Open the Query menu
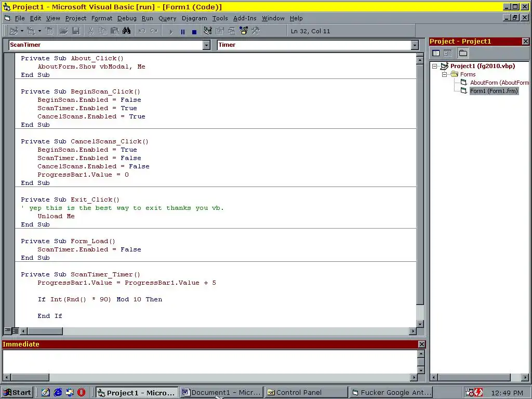 tap(167, 18)
